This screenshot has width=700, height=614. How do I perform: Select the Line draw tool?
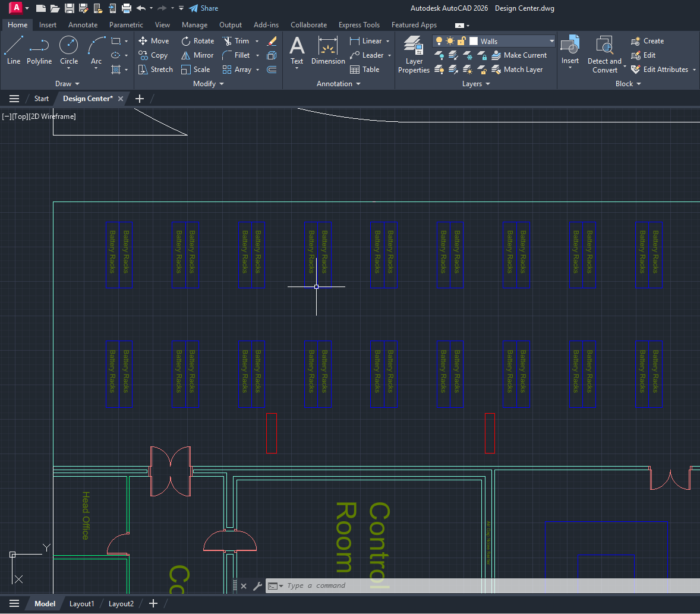click(14, 51)
